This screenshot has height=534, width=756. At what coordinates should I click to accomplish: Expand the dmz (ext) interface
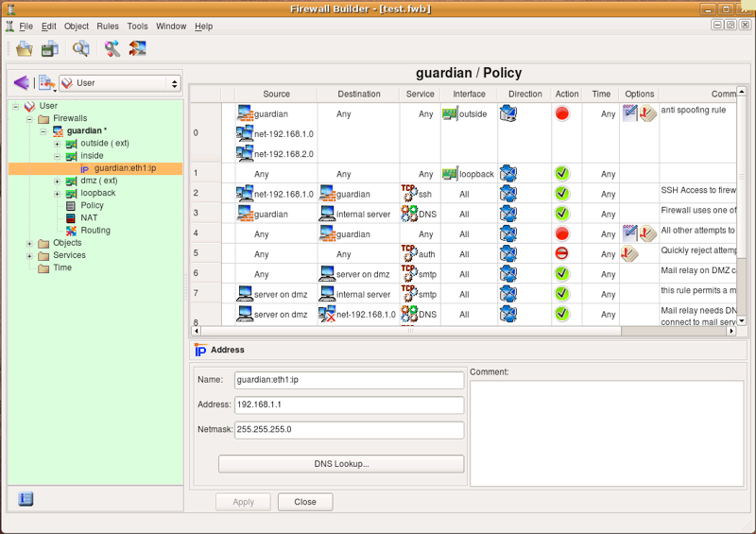[57, 181]
